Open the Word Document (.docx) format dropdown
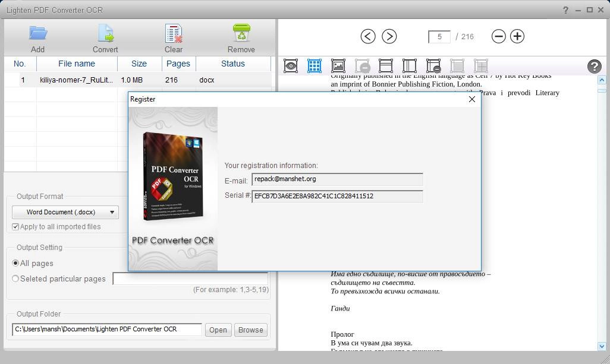Viewport: 610px width, 364px height. pos(65,212)
